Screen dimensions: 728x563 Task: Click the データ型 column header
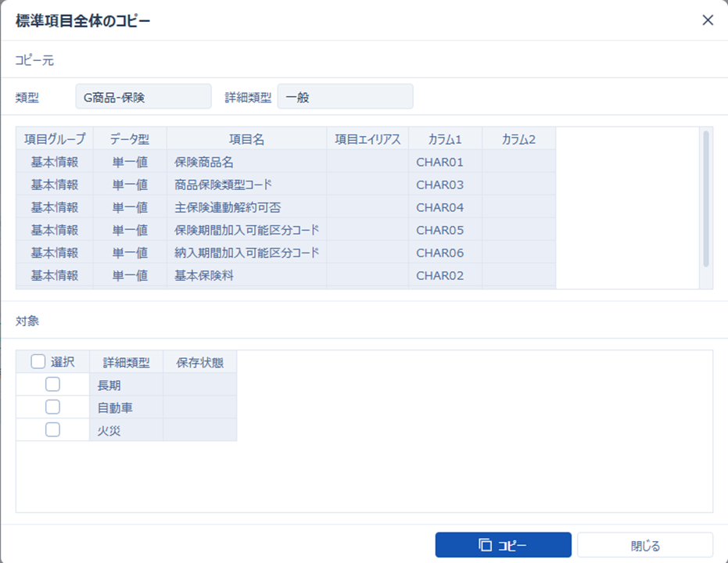[x=130, y=139]
